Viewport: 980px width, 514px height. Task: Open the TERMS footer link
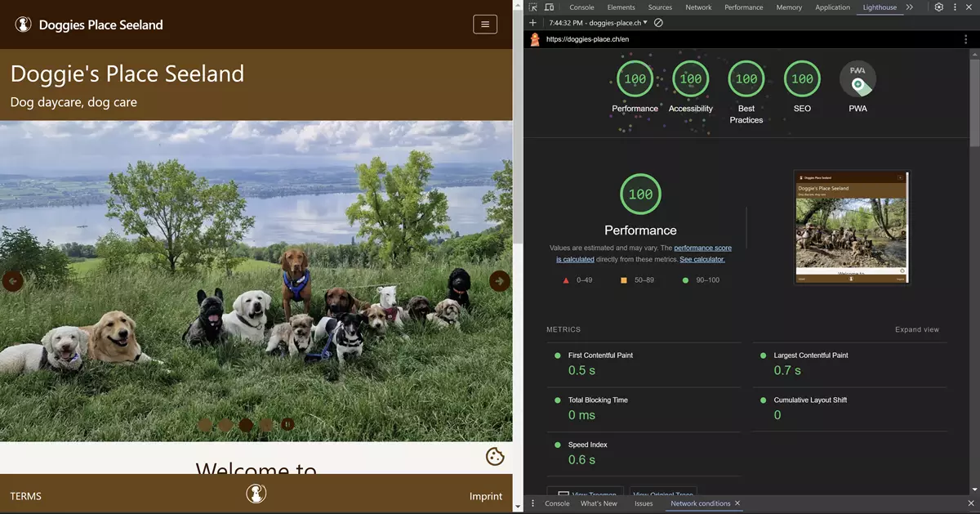tap(25, 496)
